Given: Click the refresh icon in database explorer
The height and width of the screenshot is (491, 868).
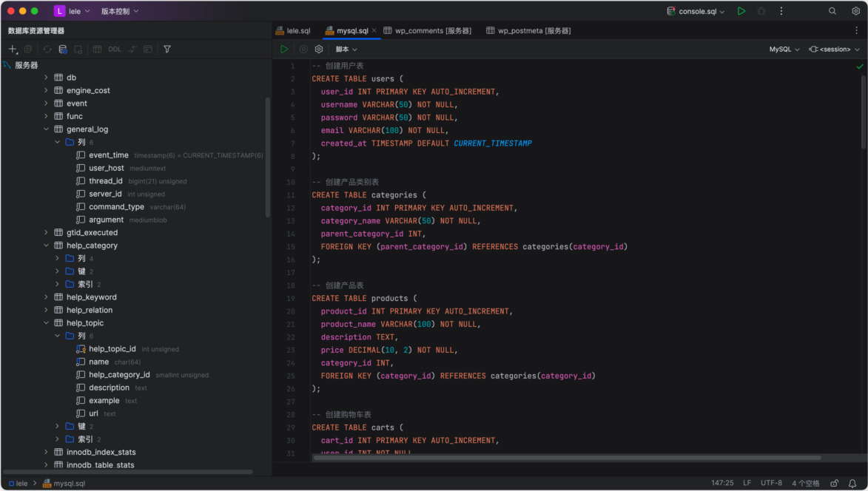Looking at the screenshot, I should coord(47,50).
